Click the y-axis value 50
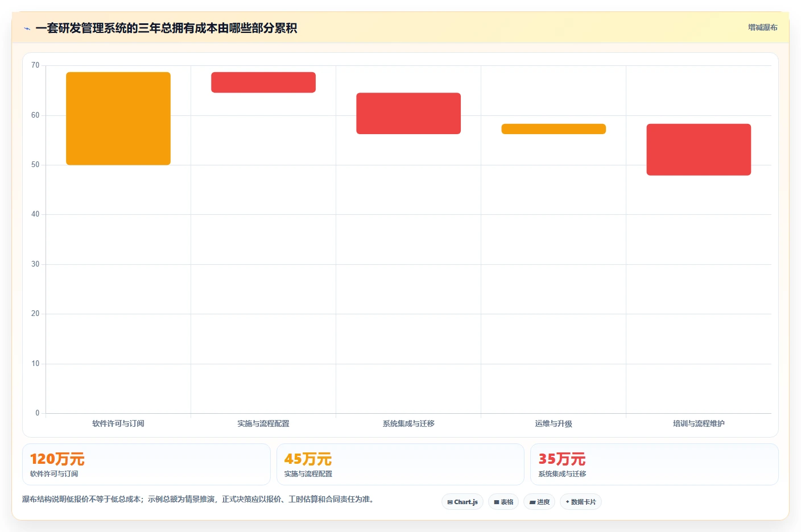The height and width of the screenshot is (532, 801). [x=35, y=165]
